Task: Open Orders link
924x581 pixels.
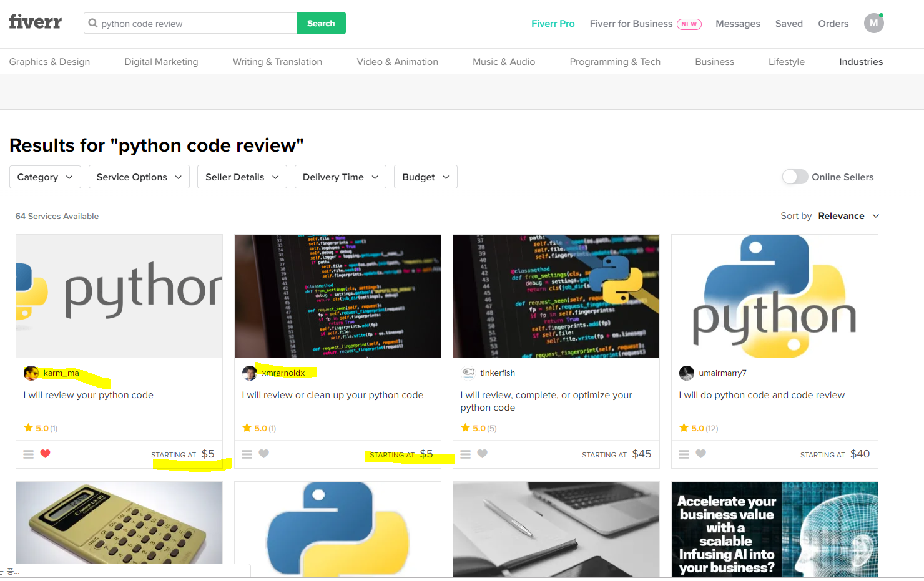Action: [833, 24]
